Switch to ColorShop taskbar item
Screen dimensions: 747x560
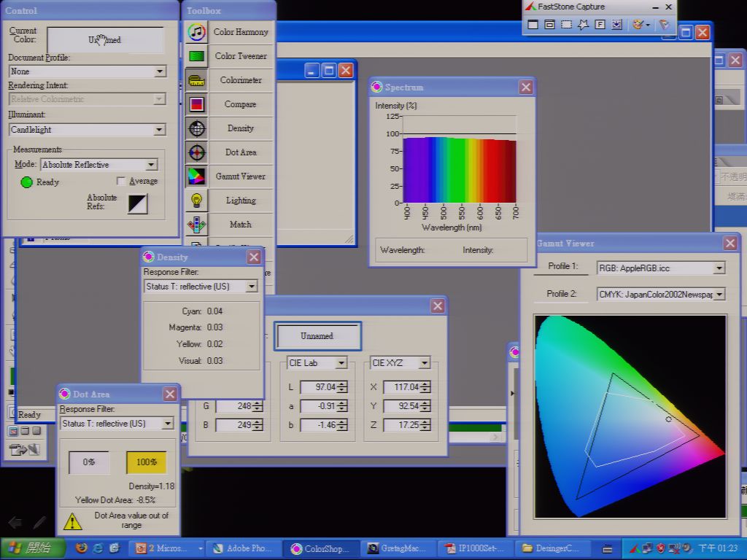pos(320,548)
